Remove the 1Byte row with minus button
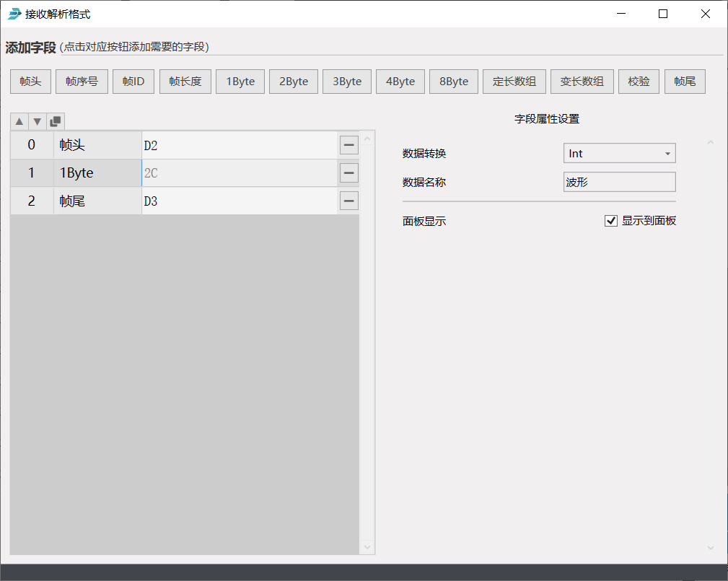 349,173
